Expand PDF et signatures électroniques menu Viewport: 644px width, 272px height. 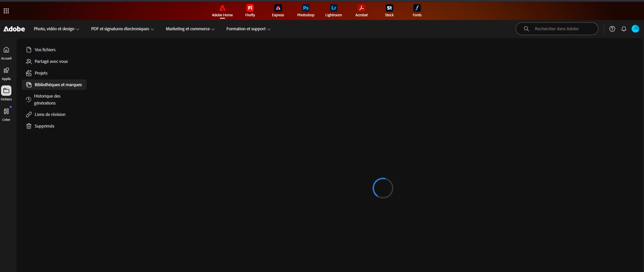tap(122, 29)
